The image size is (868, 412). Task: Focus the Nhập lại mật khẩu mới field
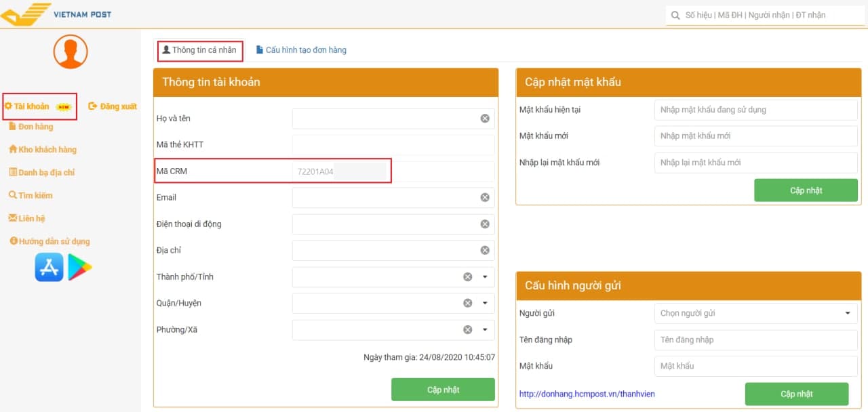[756, 163]
